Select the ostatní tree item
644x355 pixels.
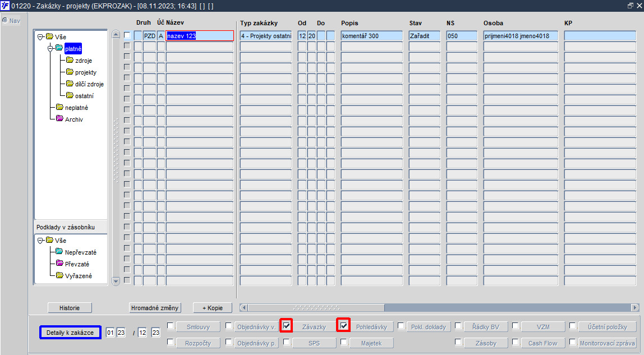(x=84, y=96)
